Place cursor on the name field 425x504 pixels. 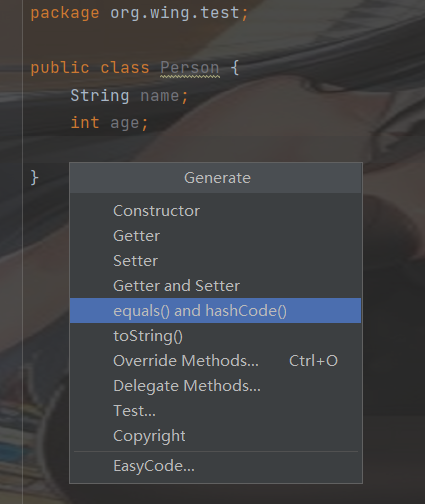click(x=160, y=96)
